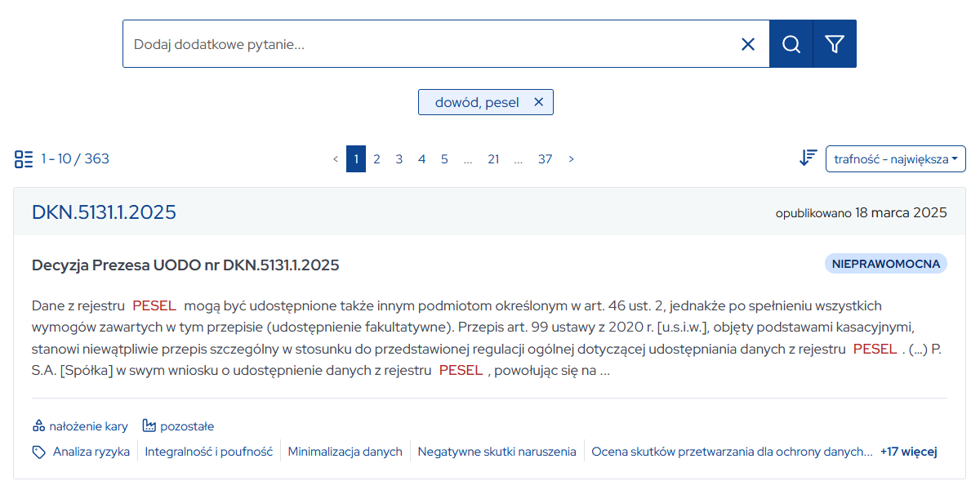Image resolution: width=980 pixels, height=490 pixels.
Task: Toggle the results list view icon
Action: point(24,158)
